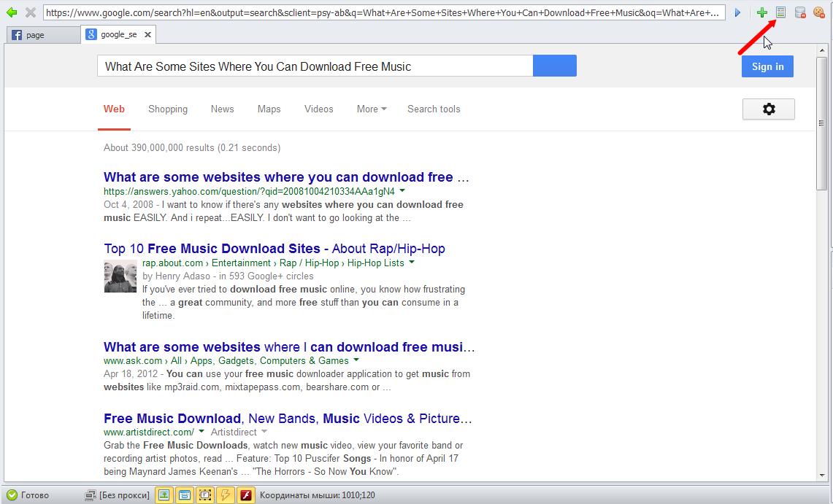Add a new tab with the green plus
Image resolution: width=833 pixels, height=504 pixels.
(761, 12)
